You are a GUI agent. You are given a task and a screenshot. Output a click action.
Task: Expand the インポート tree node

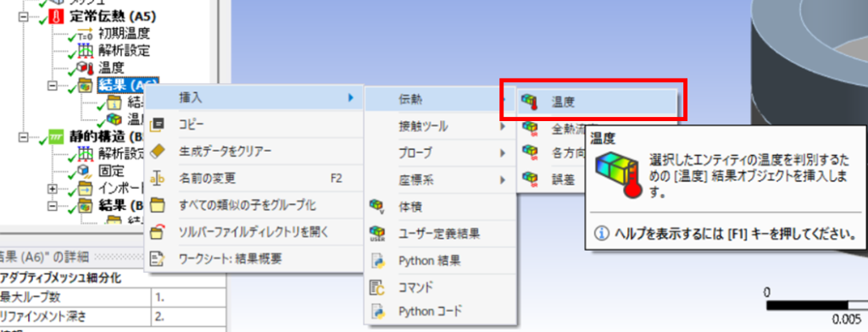tap(53, 188)
